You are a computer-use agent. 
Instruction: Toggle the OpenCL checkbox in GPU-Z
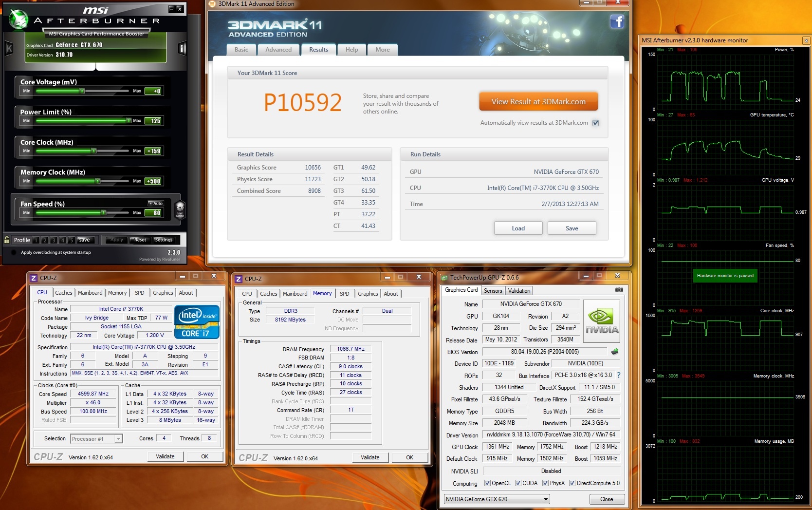487,483
